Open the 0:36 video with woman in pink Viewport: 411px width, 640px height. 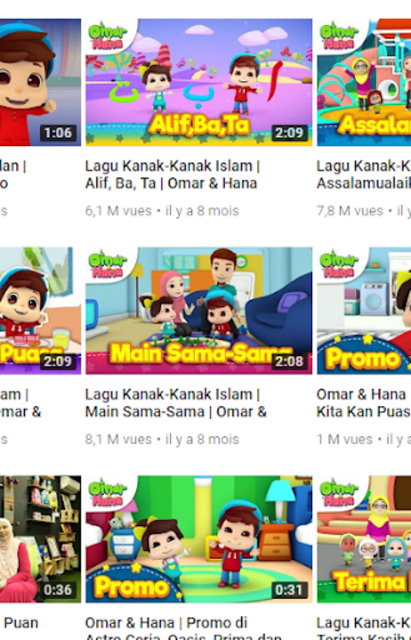[40, 539]
